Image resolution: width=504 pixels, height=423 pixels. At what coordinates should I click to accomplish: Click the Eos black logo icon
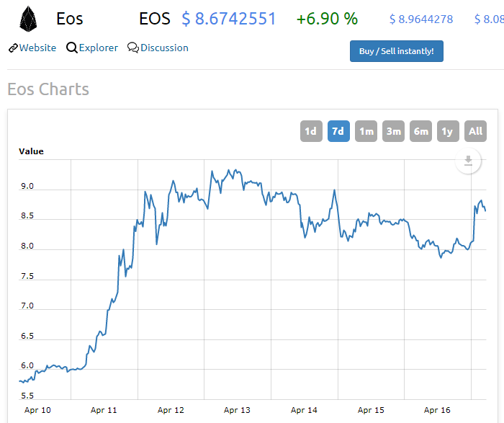point(28,19)
